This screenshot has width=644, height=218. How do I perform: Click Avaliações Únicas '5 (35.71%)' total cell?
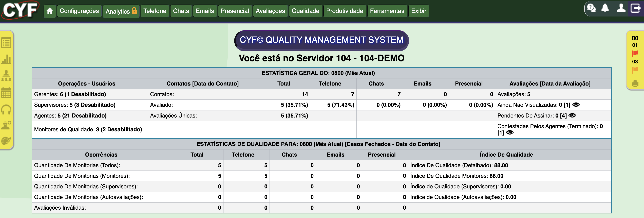tap(287, 116)
